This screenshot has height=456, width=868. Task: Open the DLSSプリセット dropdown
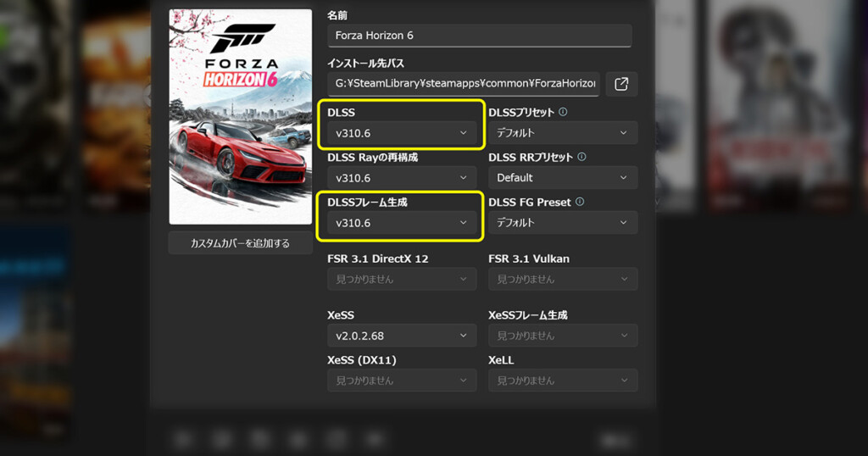point(563,133)
